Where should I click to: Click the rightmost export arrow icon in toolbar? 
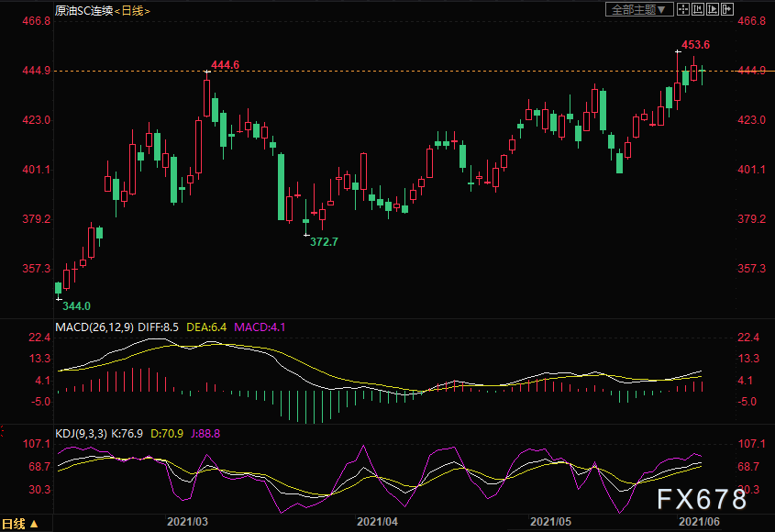coord(727,9)
